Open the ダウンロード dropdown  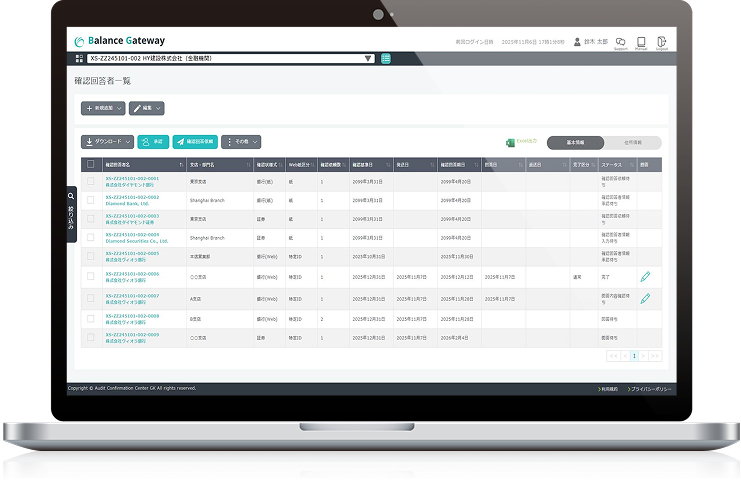tap(106, 142)
